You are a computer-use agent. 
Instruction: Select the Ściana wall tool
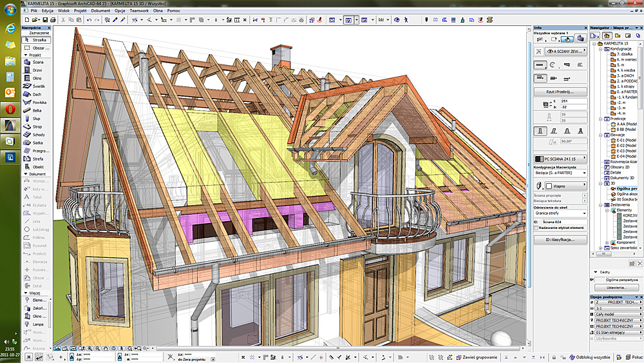coord(37,62)
